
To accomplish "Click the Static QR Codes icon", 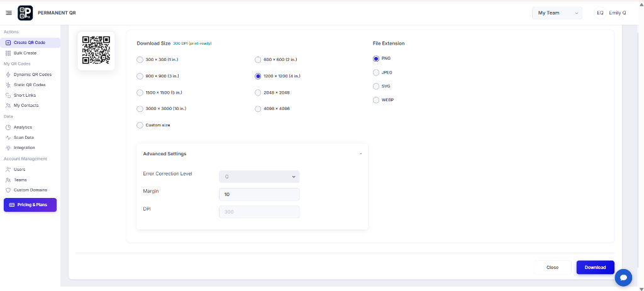I will (x=8, y=85).
